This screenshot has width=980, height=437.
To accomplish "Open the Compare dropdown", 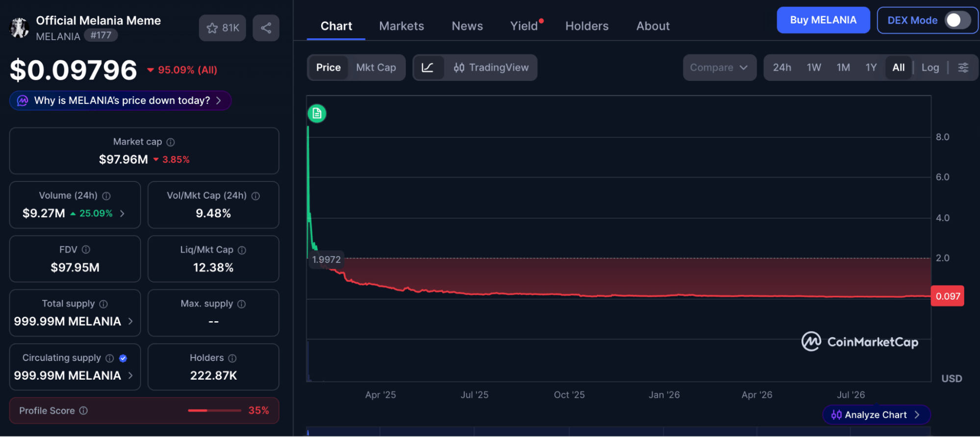I will 719,68.
